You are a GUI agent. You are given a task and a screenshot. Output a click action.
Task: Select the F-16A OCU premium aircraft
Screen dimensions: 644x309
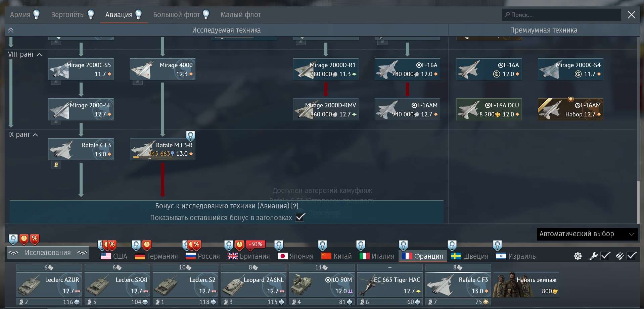point(489,109)
